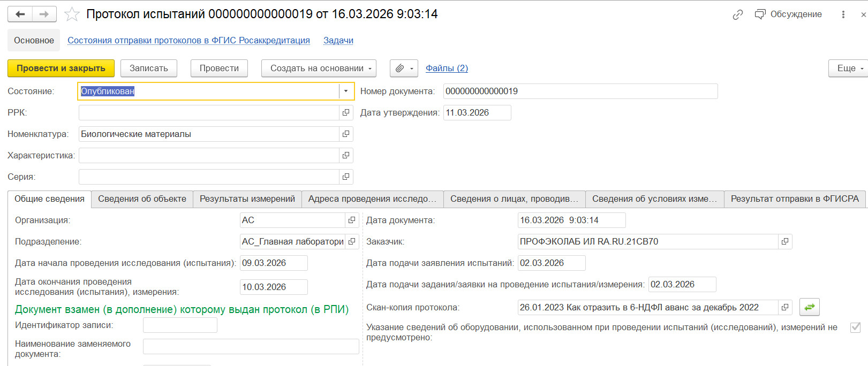Open Подразделение field selection icon

click(x=352, y=241)
